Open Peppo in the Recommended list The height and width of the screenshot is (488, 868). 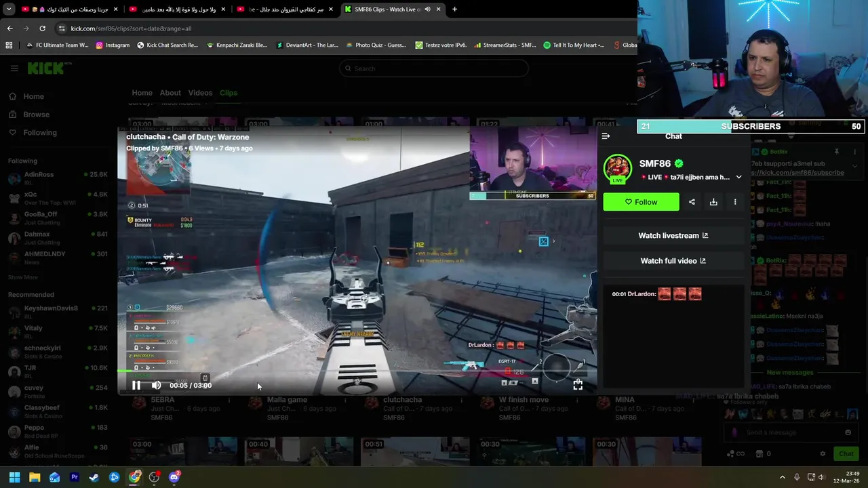[x=58, y=432]
